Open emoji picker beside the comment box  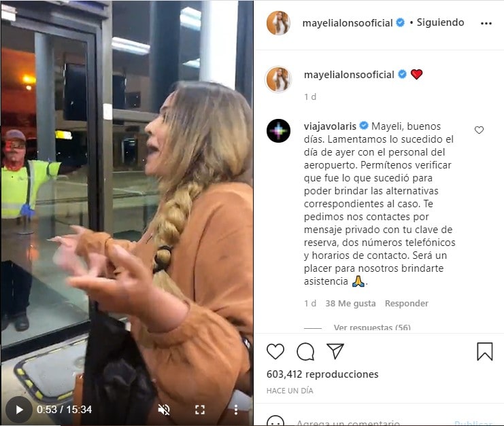coord(275,421)
